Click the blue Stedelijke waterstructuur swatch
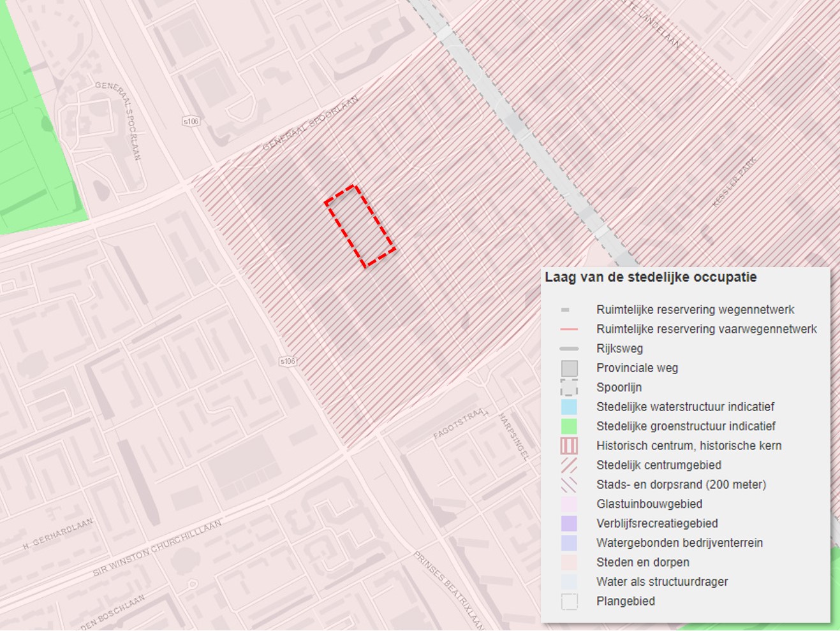840x631 pixels. (x=570, y=407)
